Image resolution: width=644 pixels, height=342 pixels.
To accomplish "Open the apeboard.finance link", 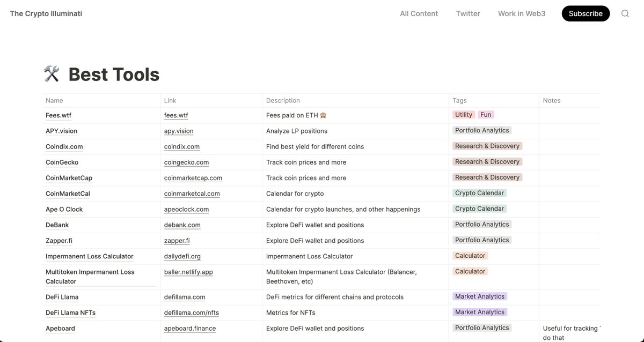I will tap(190, 328).
